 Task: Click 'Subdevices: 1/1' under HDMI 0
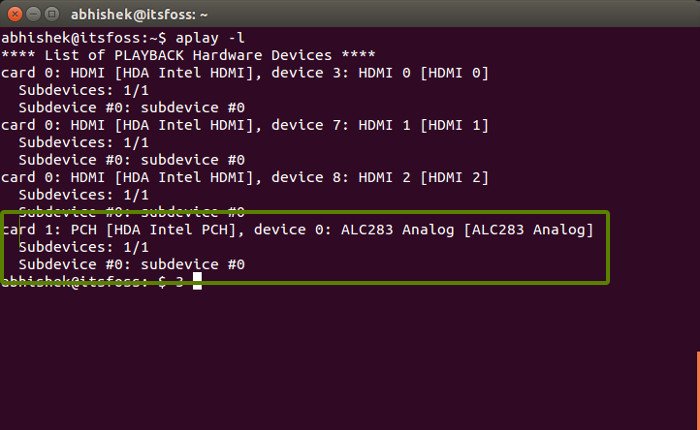point(83,90)
